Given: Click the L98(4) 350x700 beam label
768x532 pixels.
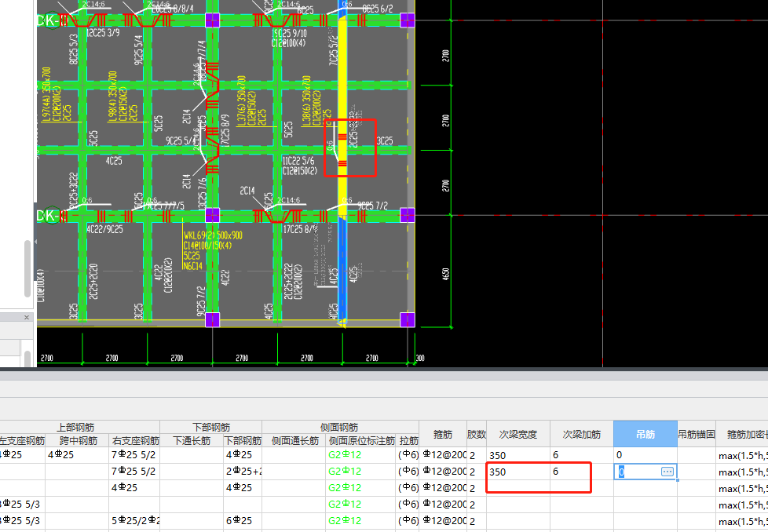Looking at the screenshot, I should (112, 96).
